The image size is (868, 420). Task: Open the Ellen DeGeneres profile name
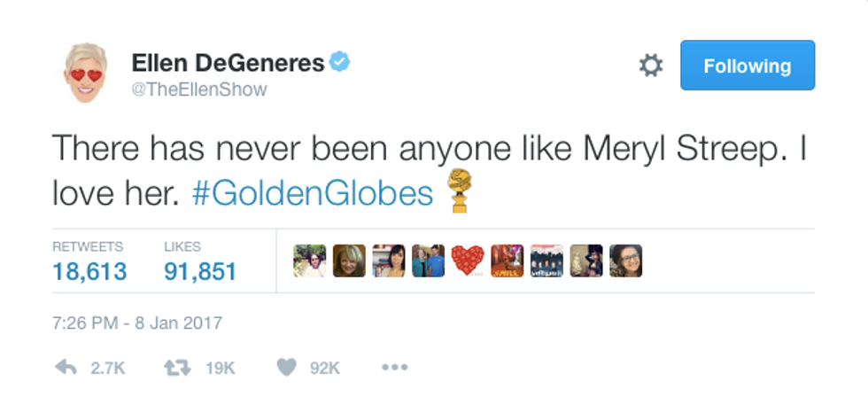pyautogui.click(x=228, y=63)
